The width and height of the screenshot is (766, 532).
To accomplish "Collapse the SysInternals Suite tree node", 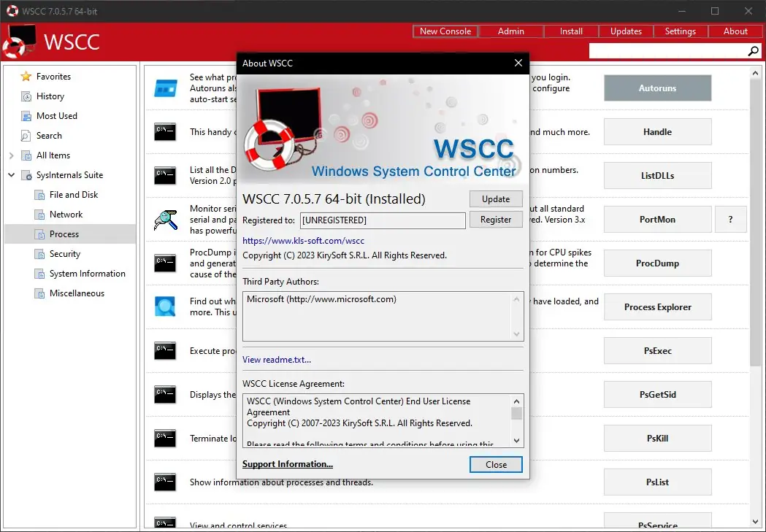I will pos(11,174).
